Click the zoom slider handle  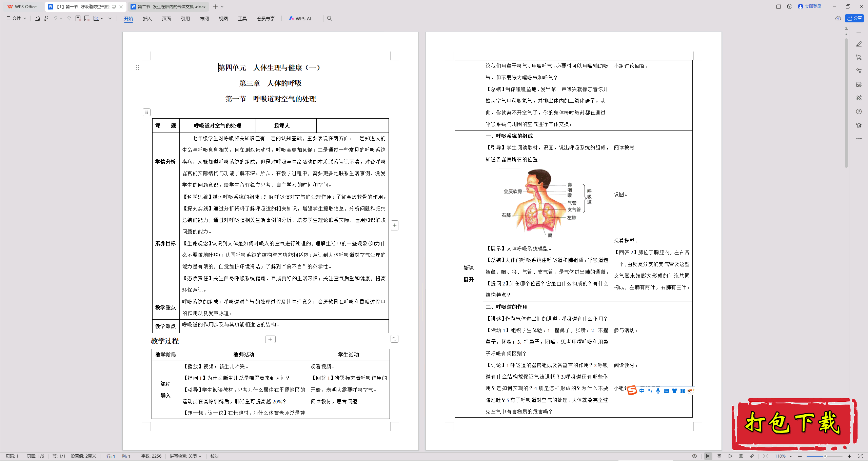(x=825, y=456)
